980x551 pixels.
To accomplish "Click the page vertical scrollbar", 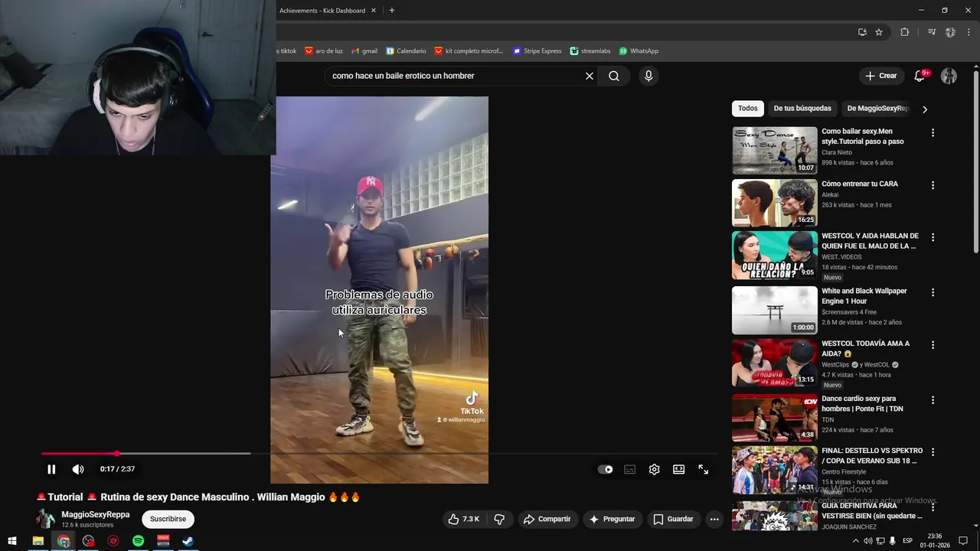I will 975,161.
